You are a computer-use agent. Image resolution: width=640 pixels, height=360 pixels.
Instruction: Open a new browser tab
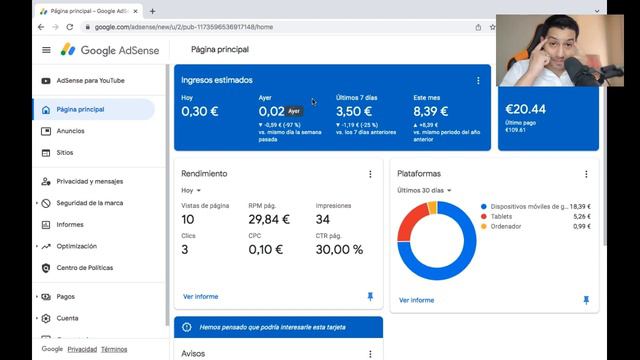point(152,11)
